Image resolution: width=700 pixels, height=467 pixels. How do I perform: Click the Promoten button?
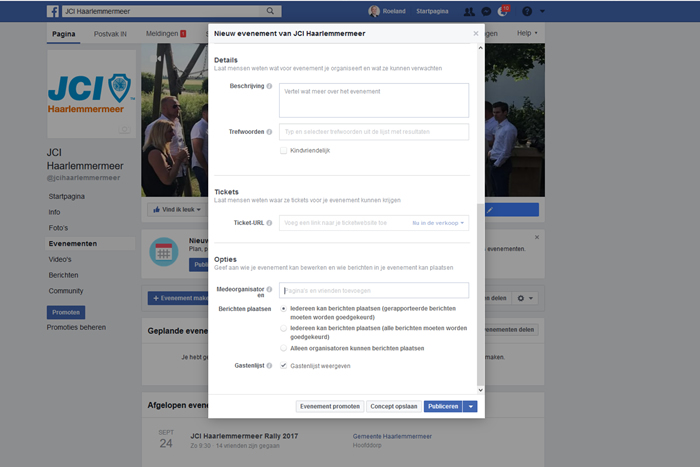(x=66, y=312)
